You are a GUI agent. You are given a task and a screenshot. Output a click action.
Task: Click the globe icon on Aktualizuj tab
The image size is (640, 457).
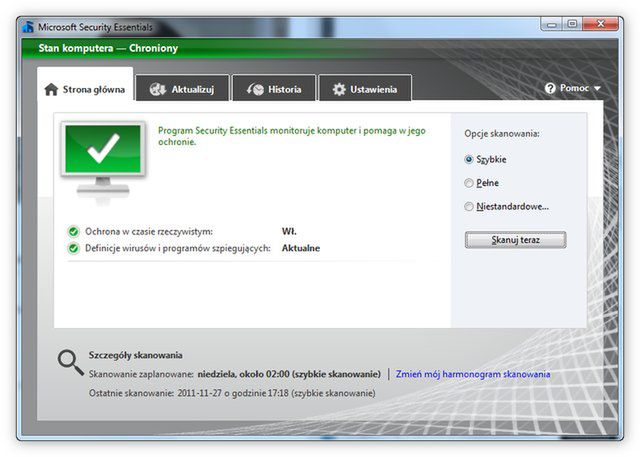(158, 89)
